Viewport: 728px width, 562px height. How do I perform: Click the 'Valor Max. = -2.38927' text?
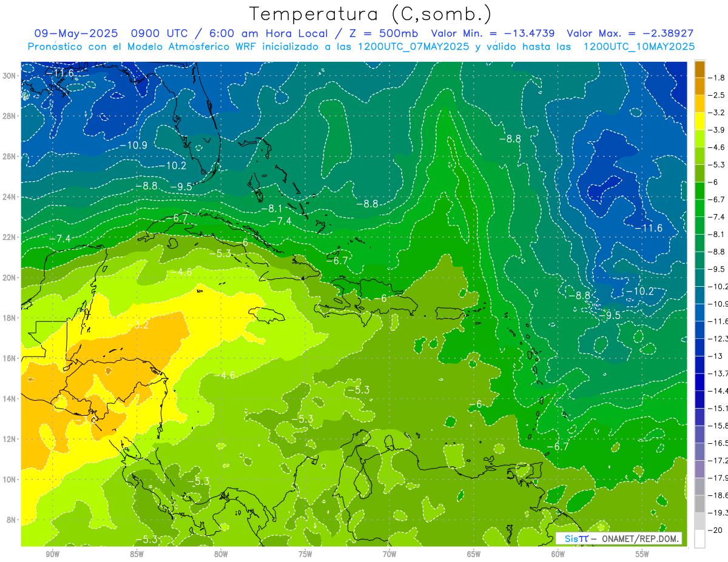pos(630,33)
